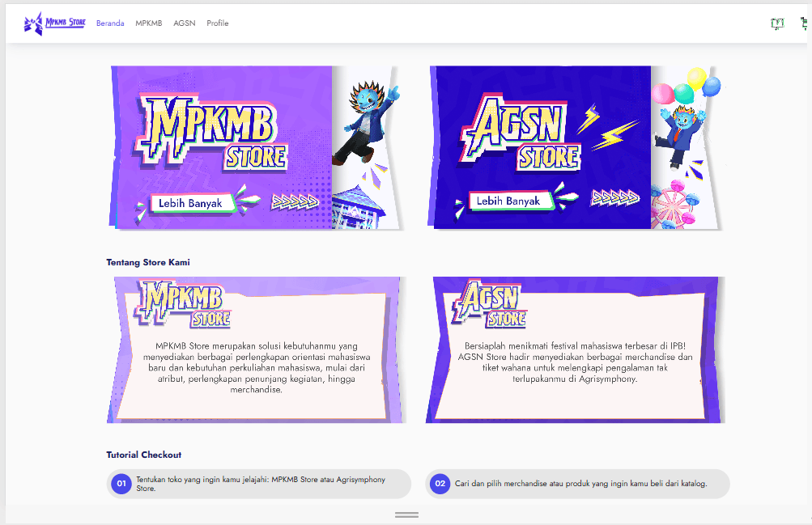Click Lebih Banyak on MPKMB Store banner
The width and height of the screenshot is (812, 525).
point(191,203)
